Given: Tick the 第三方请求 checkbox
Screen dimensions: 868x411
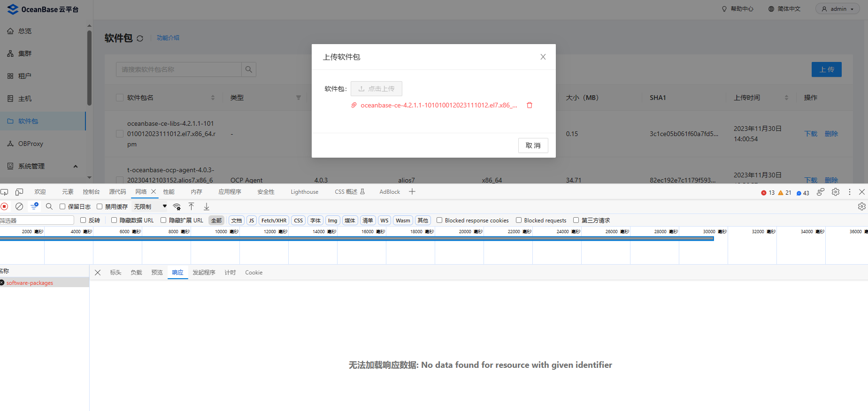Looking at the screenshot, I should [576, 220].
